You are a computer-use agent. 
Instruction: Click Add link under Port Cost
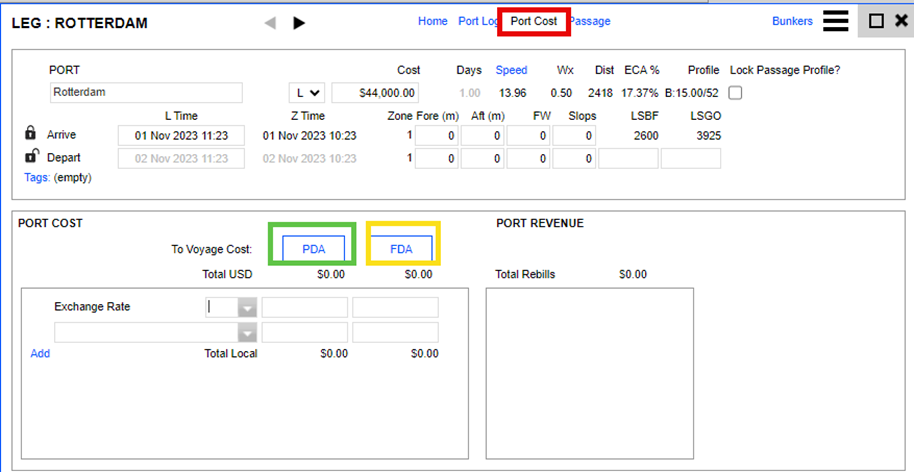click(x=40, y=353)
